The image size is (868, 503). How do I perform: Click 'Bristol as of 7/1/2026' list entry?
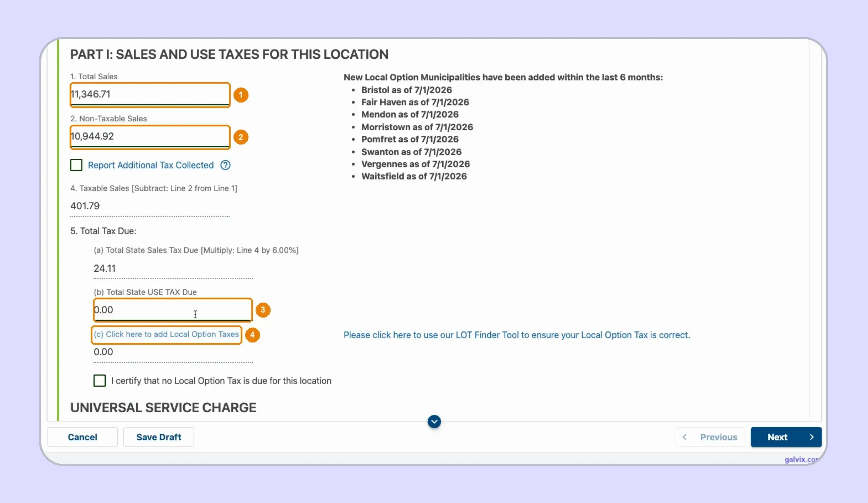click(x=406, y=90)
